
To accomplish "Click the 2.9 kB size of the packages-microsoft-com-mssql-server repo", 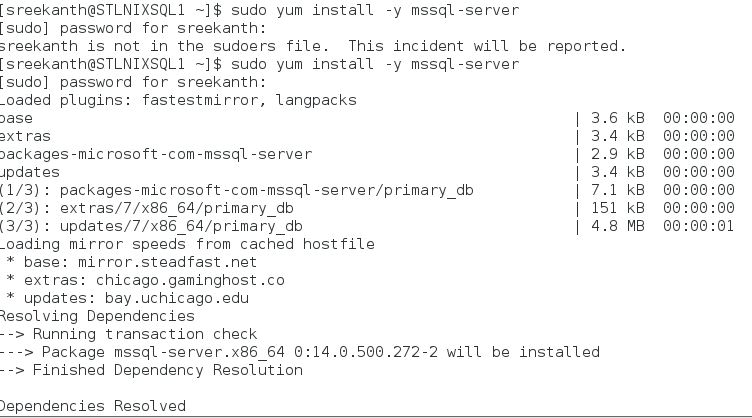I will pos(617,154).
